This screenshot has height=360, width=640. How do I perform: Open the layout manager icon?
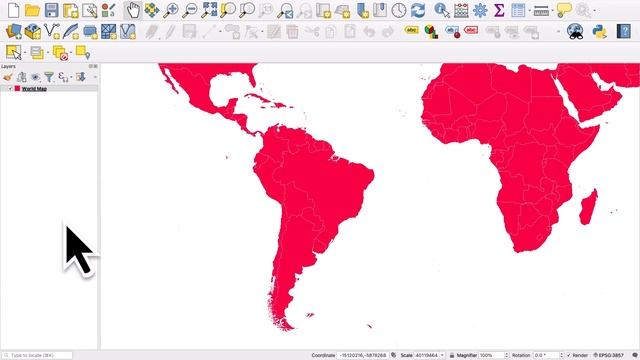[90, 11]
